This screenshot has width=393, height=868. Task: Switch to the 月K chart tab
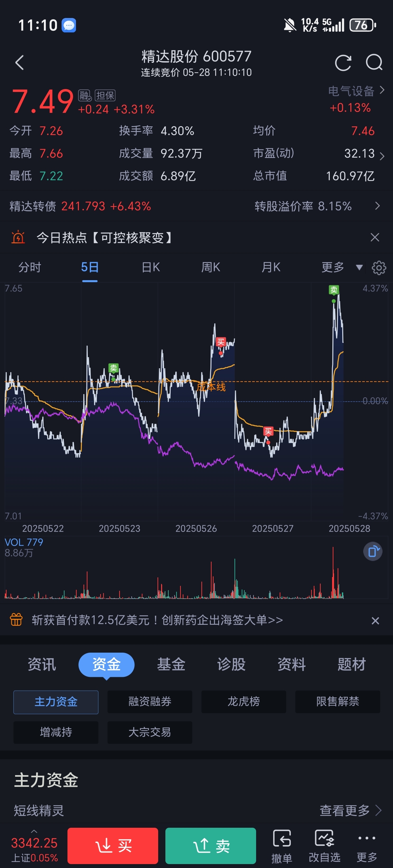[271, 267]
